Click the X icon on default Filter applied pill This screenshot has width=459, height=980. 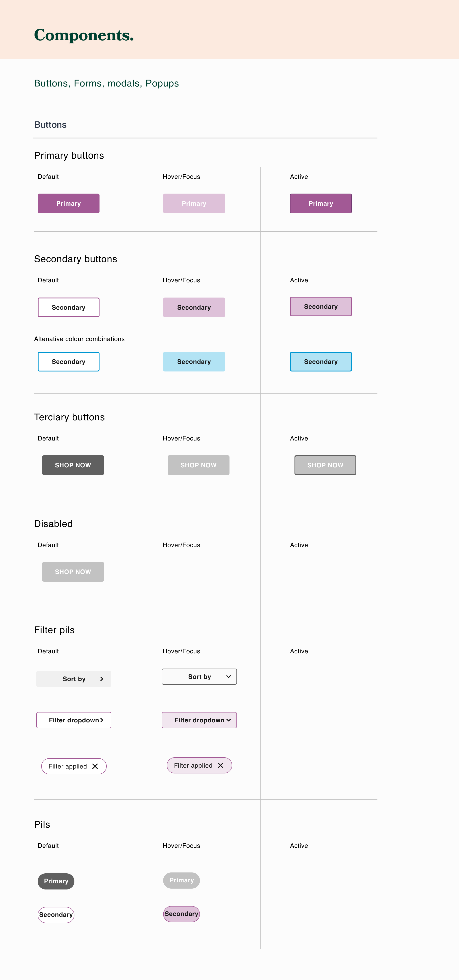pos(95,766)
